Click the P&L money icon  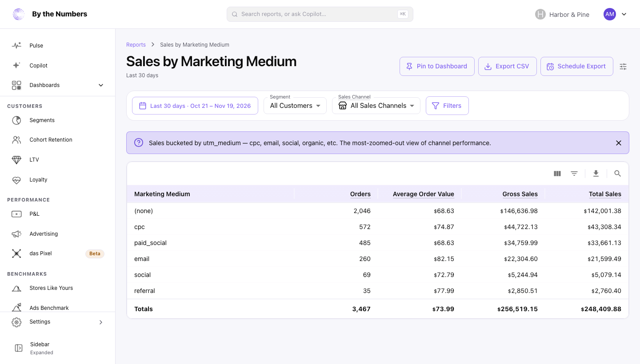16,214
